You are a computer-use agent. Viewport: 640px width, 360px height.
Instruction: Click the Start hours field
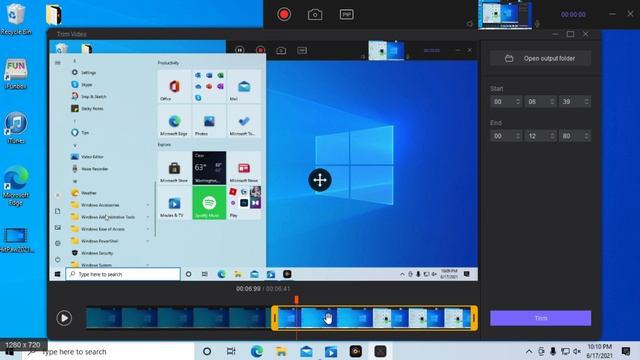(506, 102)
